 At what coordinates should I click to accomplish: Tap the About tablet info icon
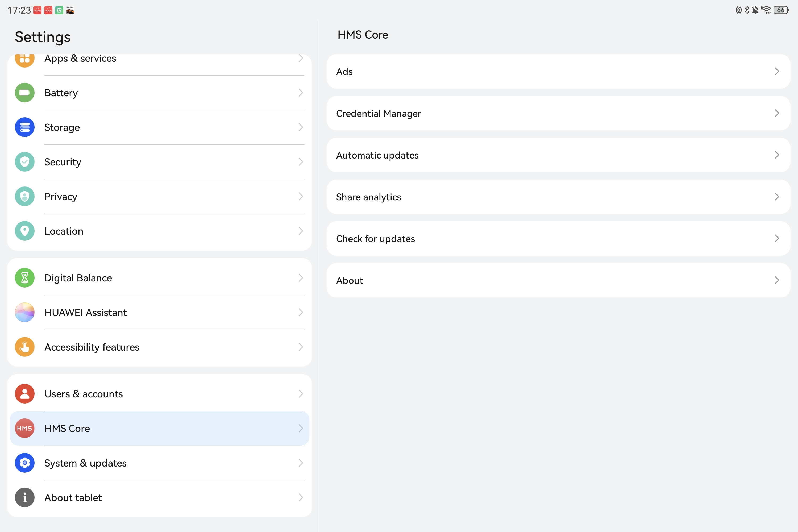tap(25, 498)
